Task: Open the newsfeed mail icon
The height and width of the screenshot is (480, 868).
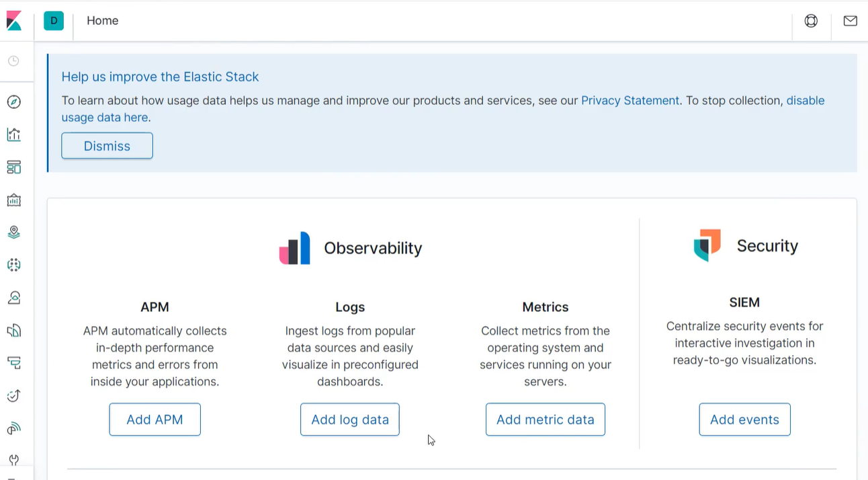Action: point(851,21)
